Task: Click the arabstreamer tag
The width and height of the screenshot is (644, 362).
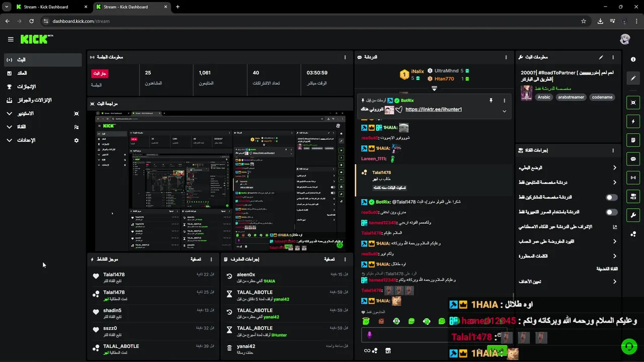Action: point(571,97)
